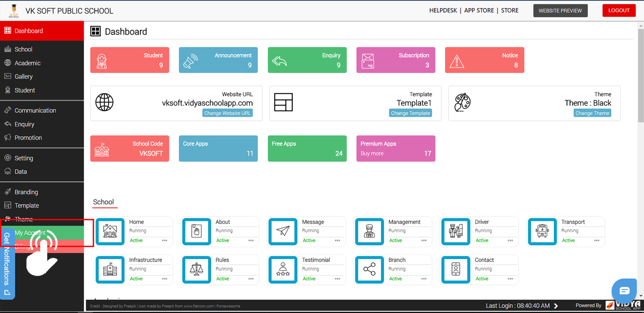Open the Template sidebar menu
644x313 pixels.
click(x=42, y=205)
